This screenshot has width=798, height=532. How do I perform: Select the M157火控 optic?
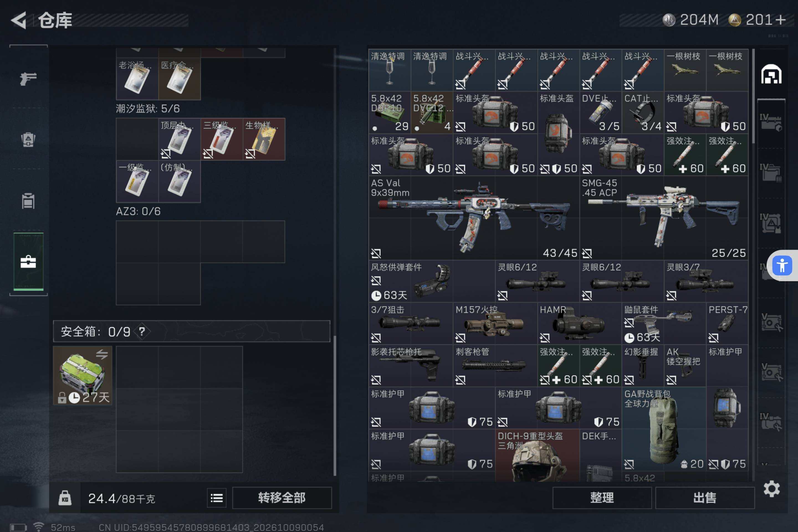495,323
